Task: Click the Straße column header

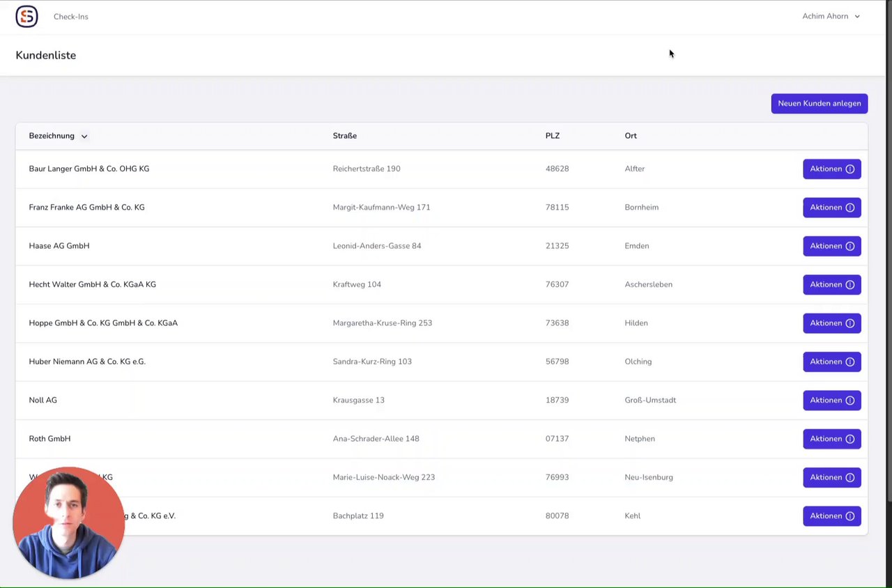Action: pyautogui.click(x=344, y=136)
